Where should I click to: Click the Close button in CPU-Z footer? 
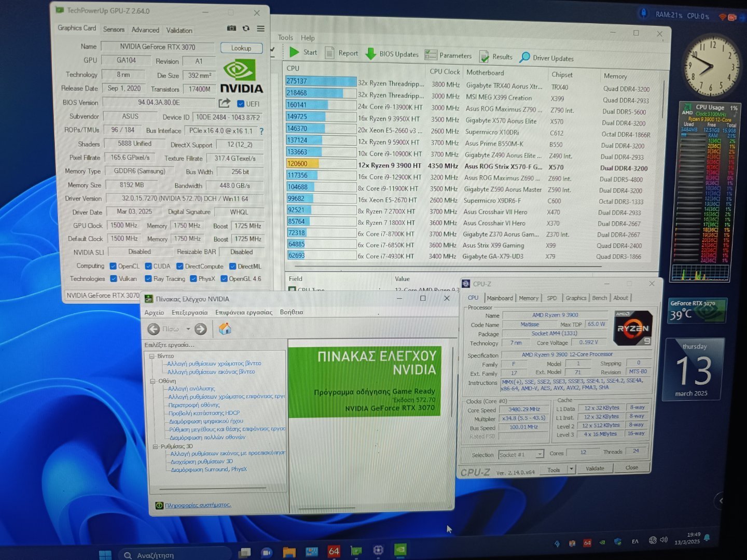632,467
